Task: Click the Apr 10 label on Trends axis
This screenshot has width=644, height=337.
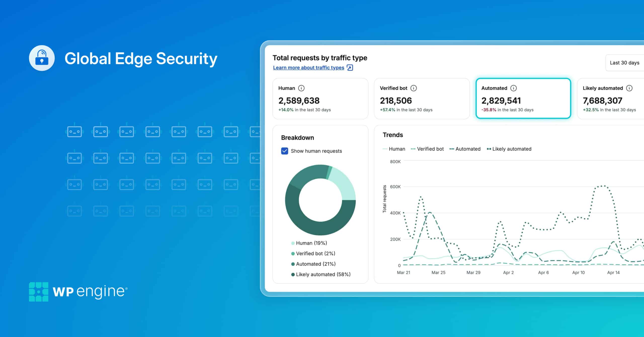Action: click(578, 273)
